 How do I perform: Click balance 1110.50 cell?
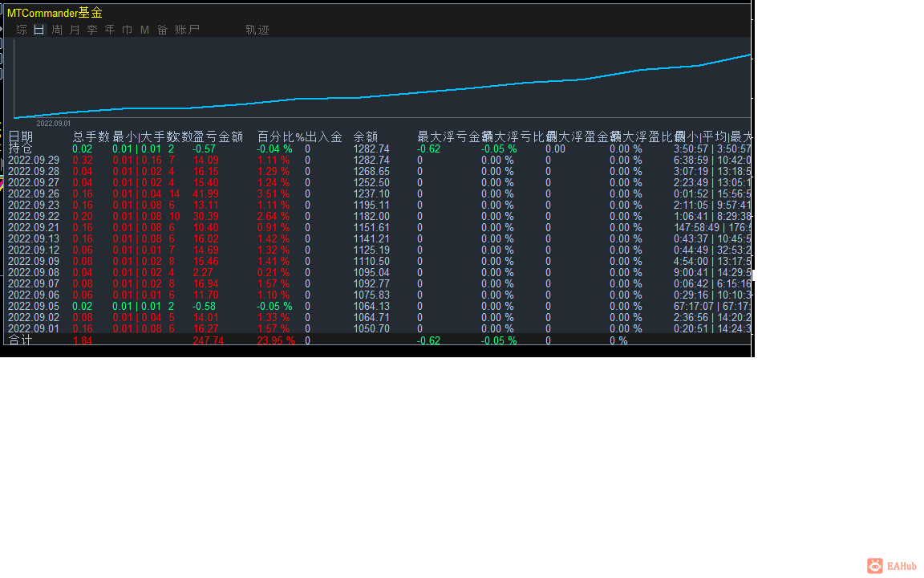click(371, 261)
